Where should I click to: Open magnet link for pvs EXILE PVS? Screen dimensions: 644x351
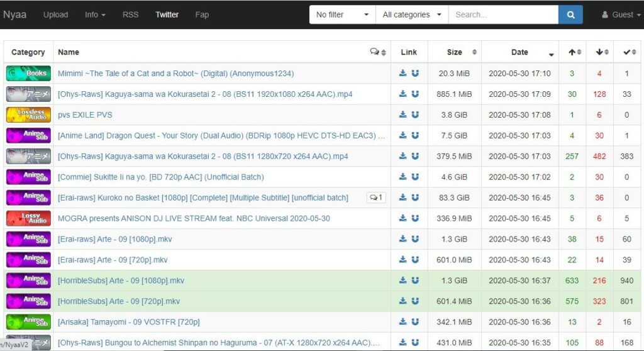click(415, 114)
